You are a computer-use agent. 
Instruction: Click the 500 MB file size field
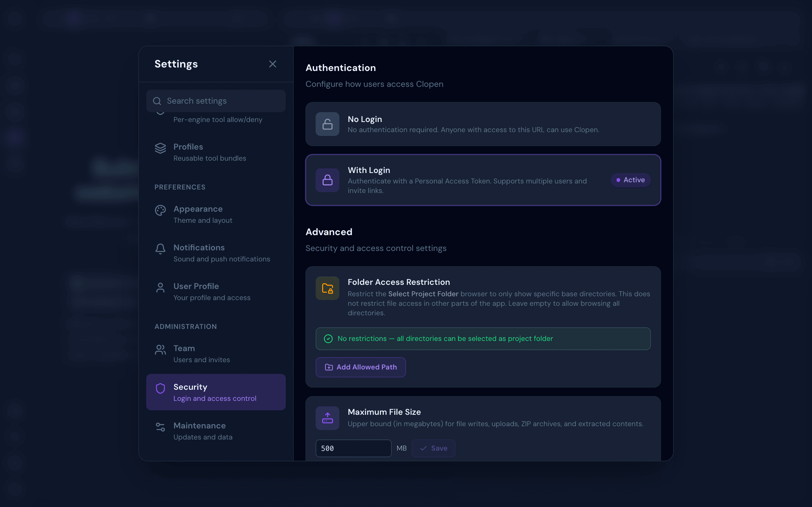[353, 448]
